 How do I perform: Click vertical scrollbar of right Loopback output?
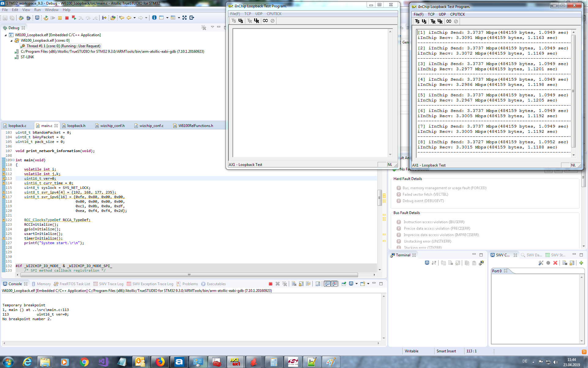coord(574,94)
